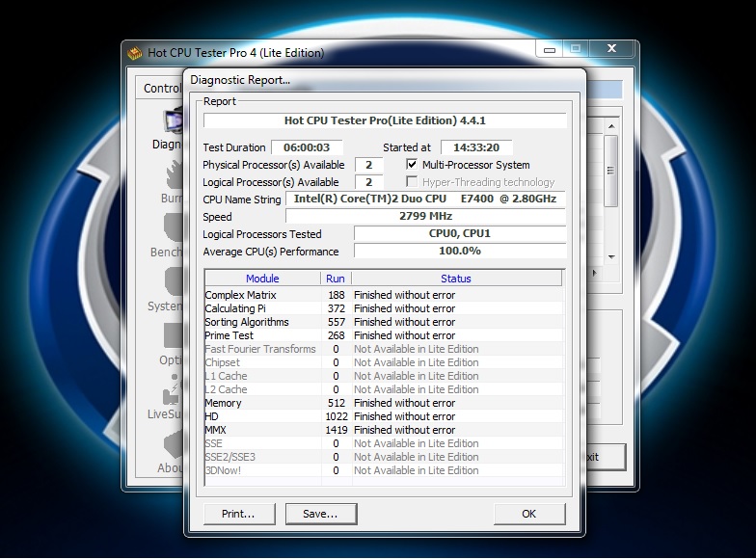The height and width of the screenshot is (559, 756).
Task: Click the scroll up arrow in main window
Action: [x=611, y=126]
